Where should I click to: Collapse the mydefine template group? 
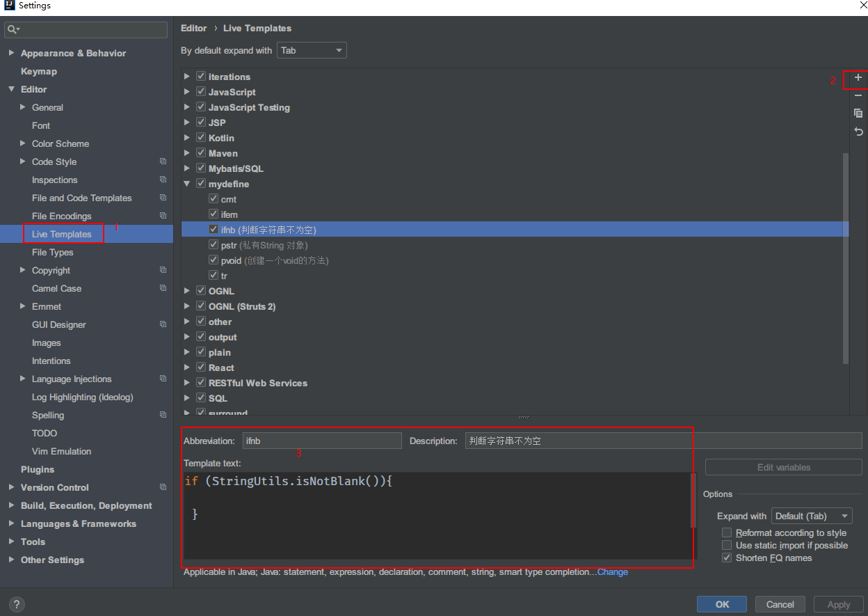[187, 184]
